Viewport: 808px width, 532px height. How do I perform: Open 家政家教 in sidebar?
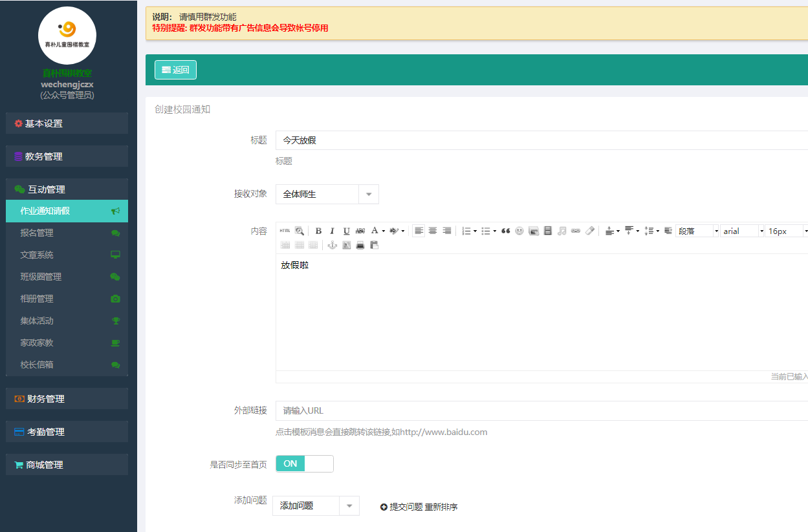(x=67, y=343)
